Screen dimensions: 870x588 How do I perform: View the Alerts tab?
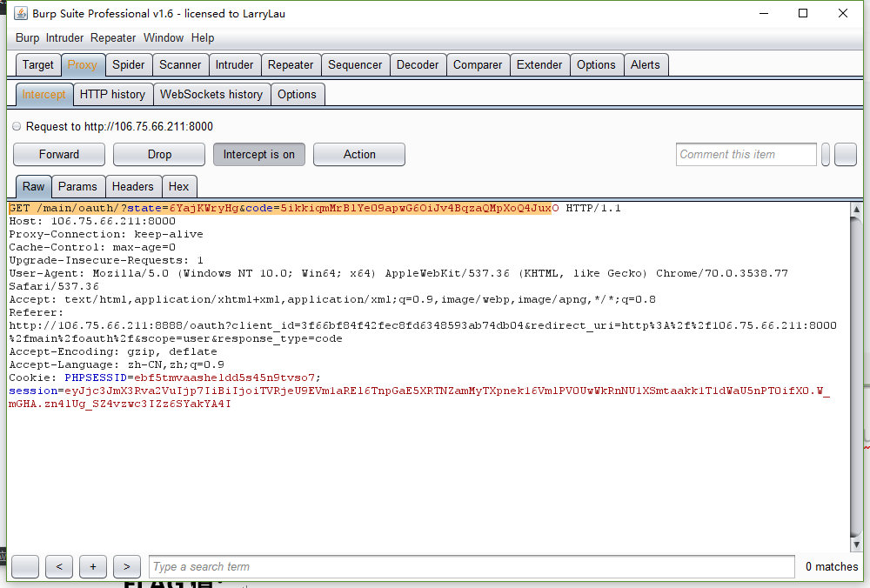coord(646,65)
